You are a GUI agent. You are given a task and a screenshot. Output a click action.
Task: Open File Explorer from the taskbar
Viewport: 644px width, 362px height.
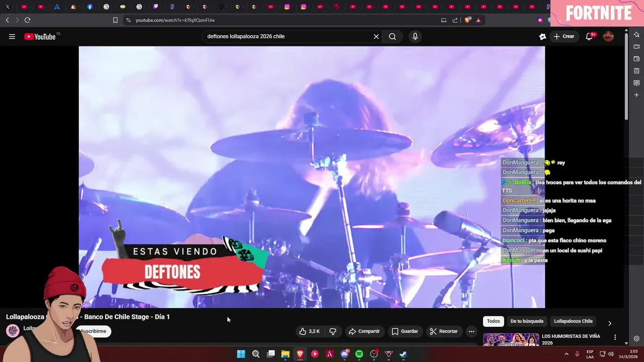click(285, 354)
